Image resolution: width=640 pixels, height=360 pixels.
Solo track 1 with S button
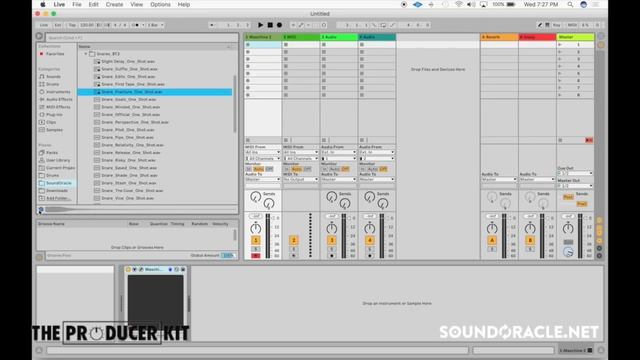pos(256,249)
